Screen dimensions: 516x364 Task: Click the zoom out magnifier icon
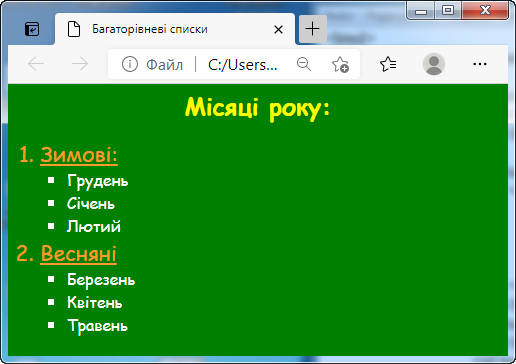coord(304,64)
